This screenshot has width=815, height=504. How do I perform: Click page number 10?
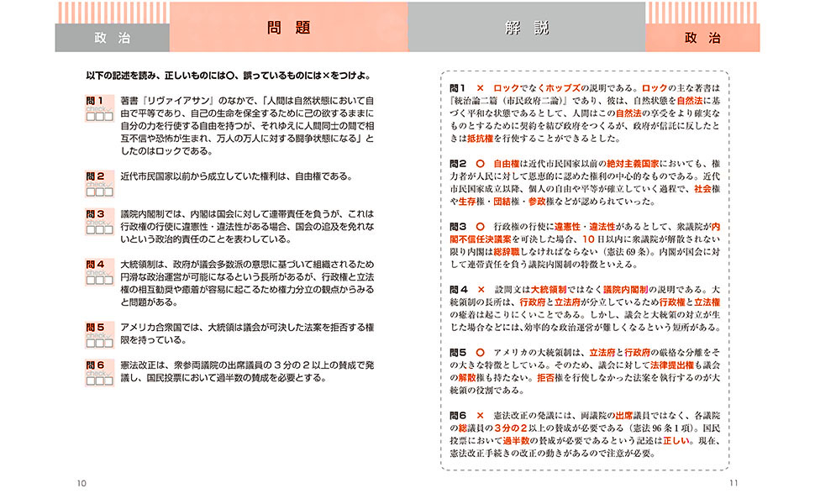(81, 483)
